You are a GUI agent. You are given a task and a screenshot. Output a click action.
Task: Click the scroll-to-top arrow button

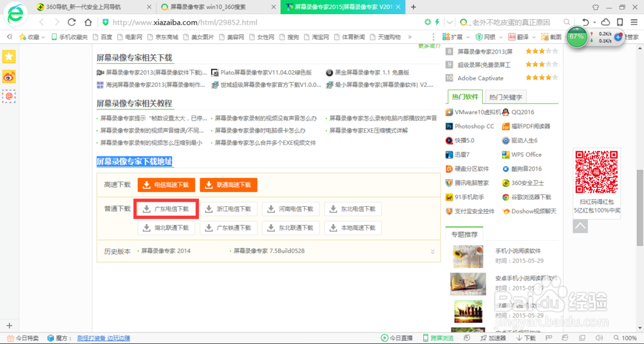point(580,225)
